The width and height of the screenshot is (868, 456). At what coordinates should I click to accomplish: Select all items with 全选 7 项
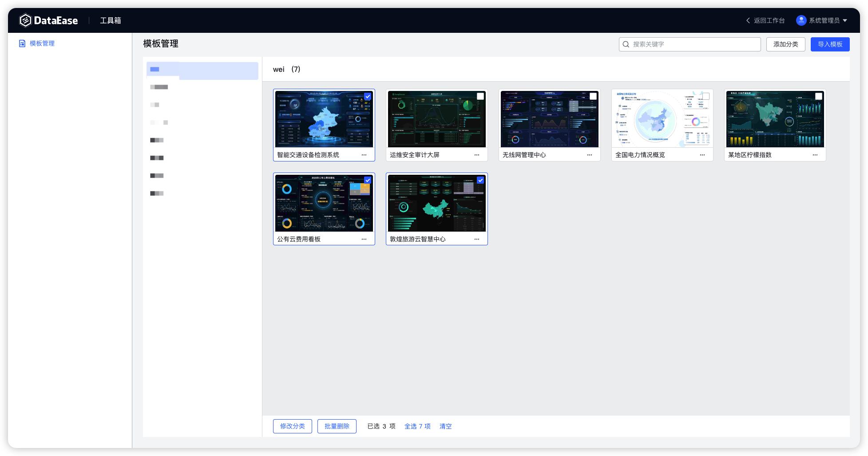click(x=417, y=426)
